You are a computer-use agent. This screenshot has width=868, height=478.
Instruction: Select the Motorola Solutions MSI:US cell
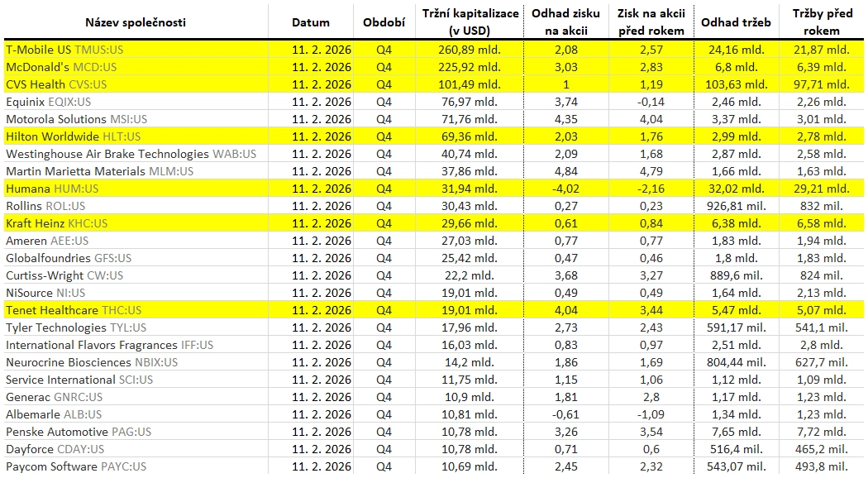(x=76, y=119)
